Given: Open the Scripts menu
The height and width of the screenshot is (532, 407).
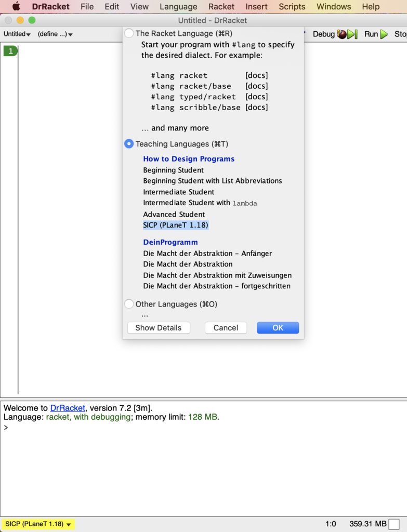Looking at the screenshot, I should pos(292,6).
